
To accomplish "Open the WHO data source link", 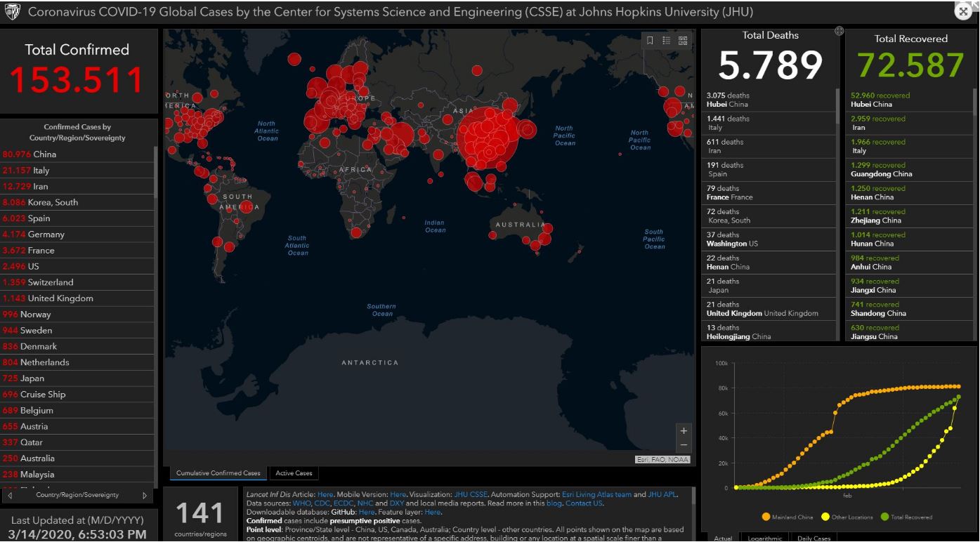I will click(x=301, y=503).
